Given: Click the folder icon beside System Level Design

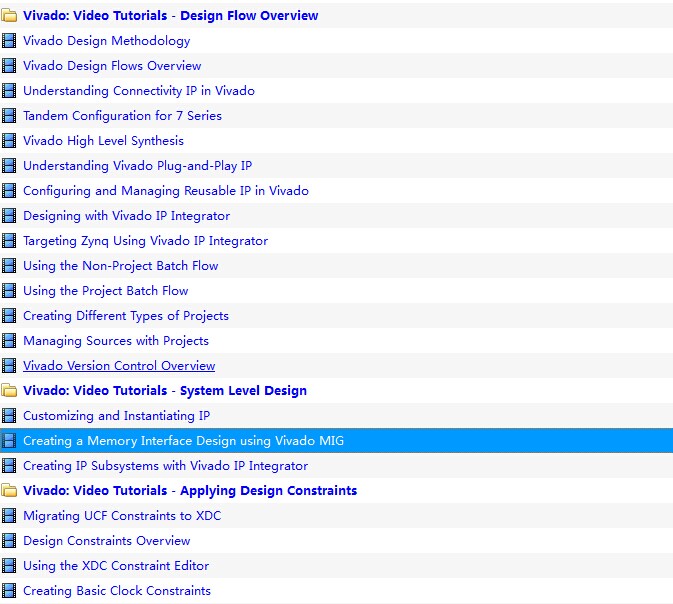Looking at the screenshot, I should point(9,391).
